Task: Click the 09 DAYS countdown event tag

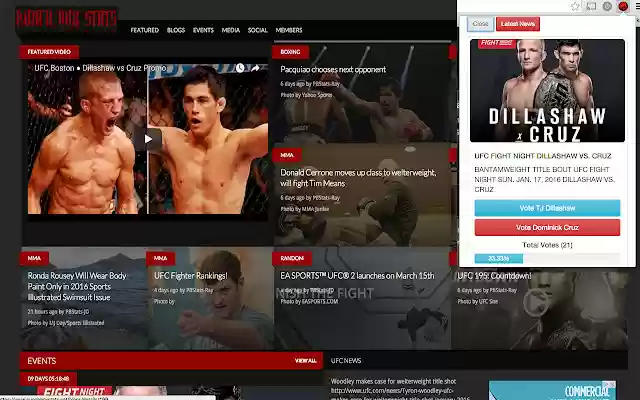Action: pyautogui.click(x=48, y=379)
